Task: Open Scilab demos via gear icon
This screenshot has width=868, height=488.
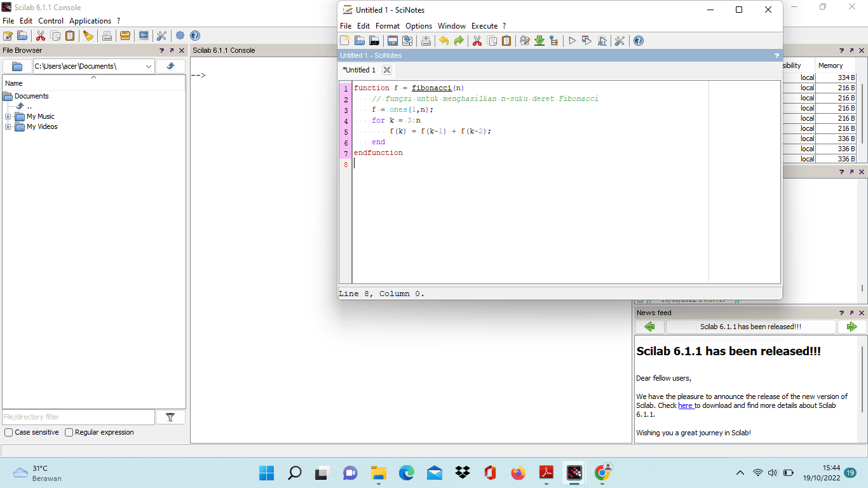Action: [180, 36]
